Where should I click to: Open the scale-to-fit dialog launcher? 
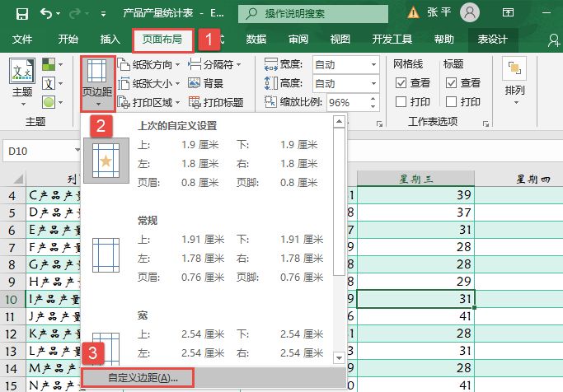pos(379,124)
